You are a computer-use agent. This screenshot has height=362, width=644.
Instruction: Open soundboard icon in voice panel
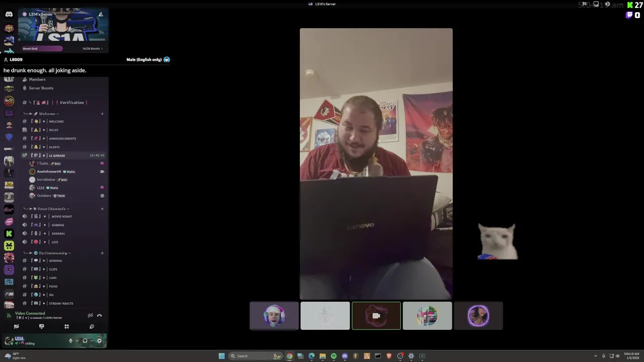click(92, 326)
